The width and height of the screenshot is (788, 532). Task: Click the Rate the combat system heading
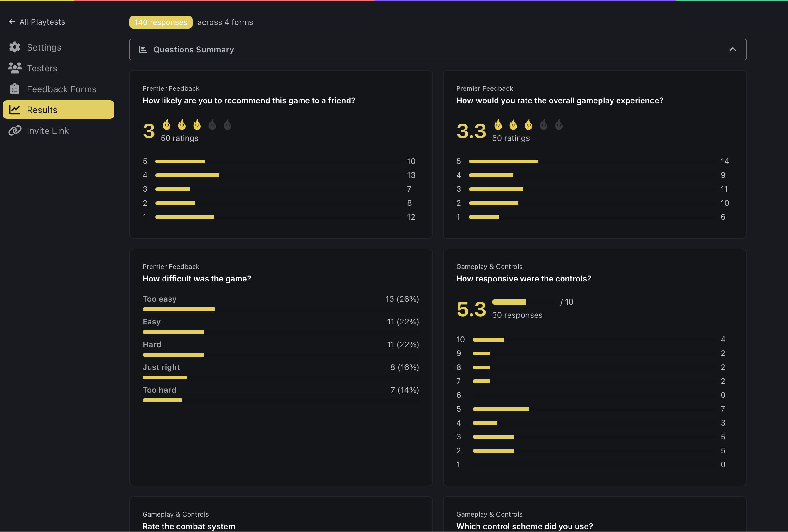point(188,526)
